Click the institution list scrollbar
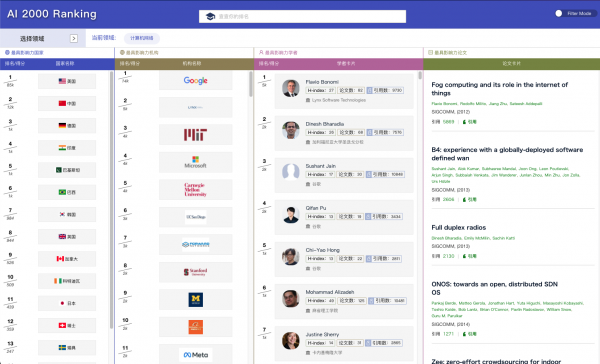 pyautogui.click(x=251, y=84)
